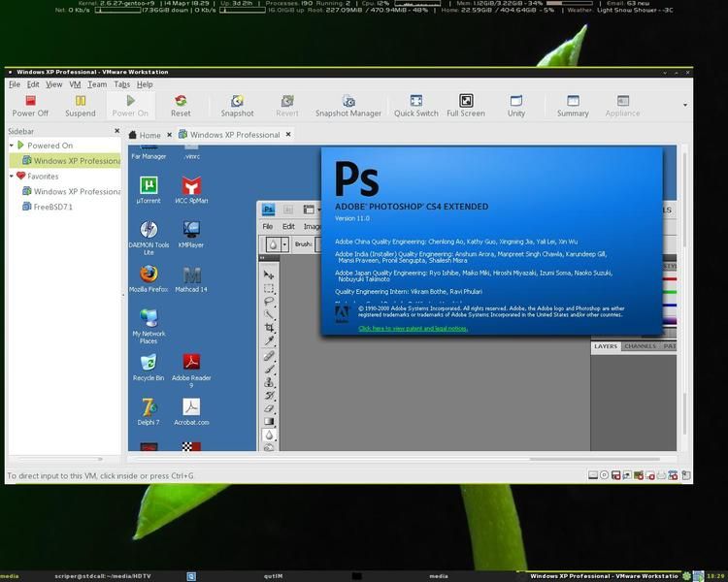Select FreeBSD7.1 in Favorites
The width and height of the screenshot is (728, 582).
click(48, 207)
